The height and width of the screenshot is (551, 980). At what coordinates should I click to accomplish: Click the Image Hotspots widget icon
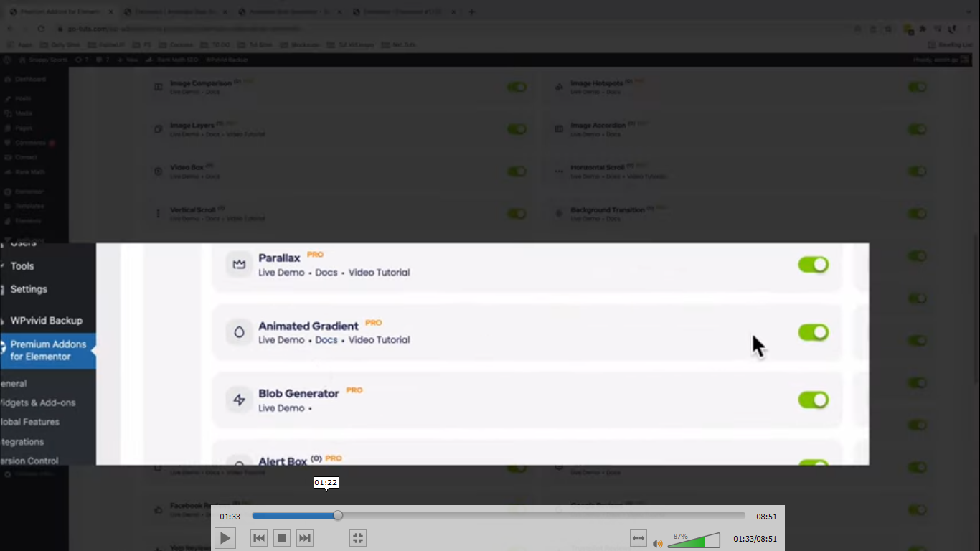pos(559,87)
